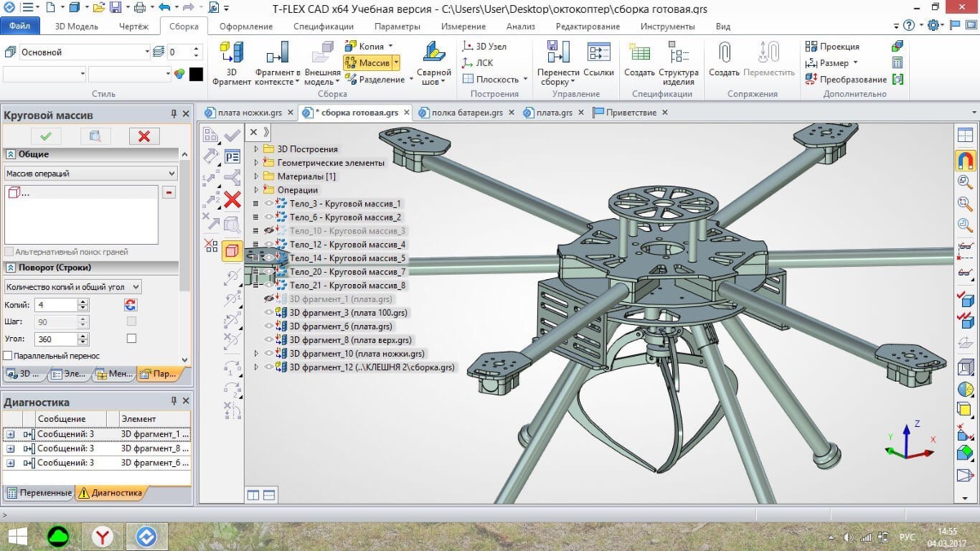
Task: Toggle the magnet snap icon on right toolbar
Action: (965, 160)
